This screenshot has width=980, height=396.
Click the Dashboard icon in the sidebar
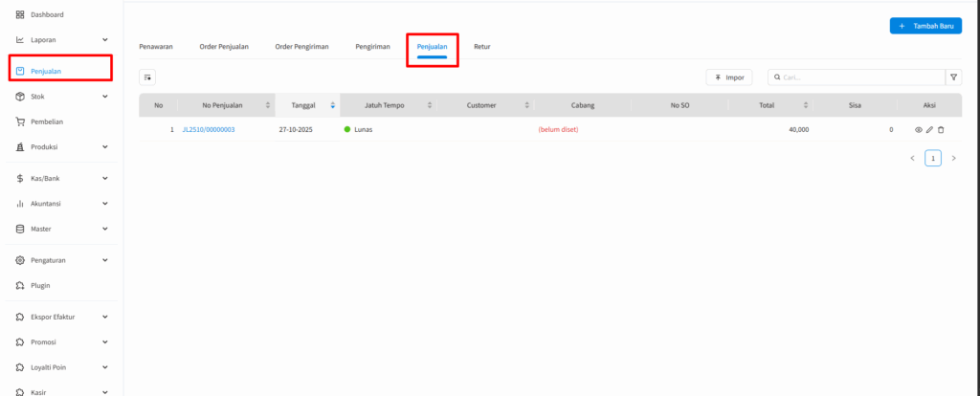(x=21, y=14)
